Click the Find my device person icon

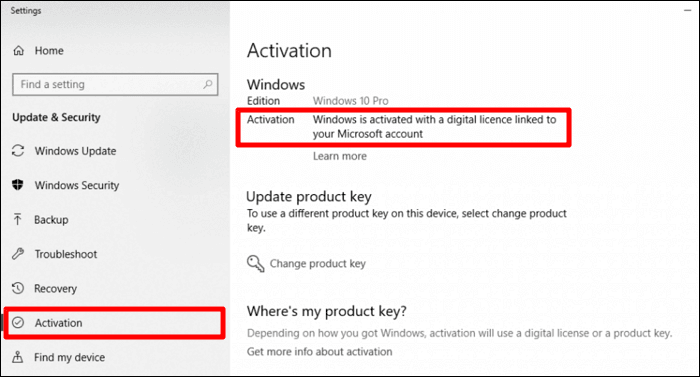point(17,357)
